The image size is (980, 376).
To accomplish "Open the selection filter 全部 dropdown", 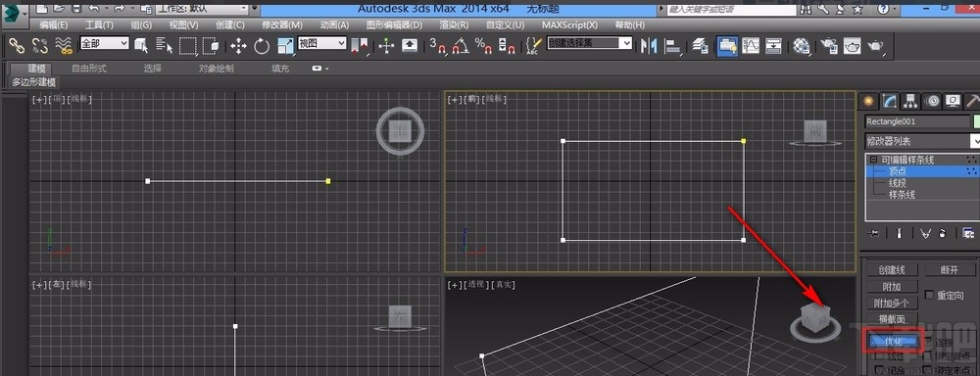I will click(105, 43).
